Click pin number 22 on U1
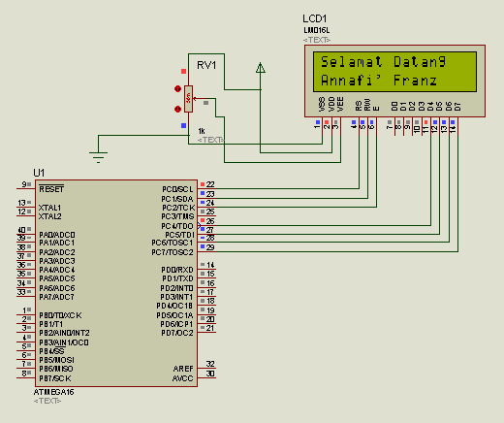This screenshot has width=504, height=423. tap(210, 184)
